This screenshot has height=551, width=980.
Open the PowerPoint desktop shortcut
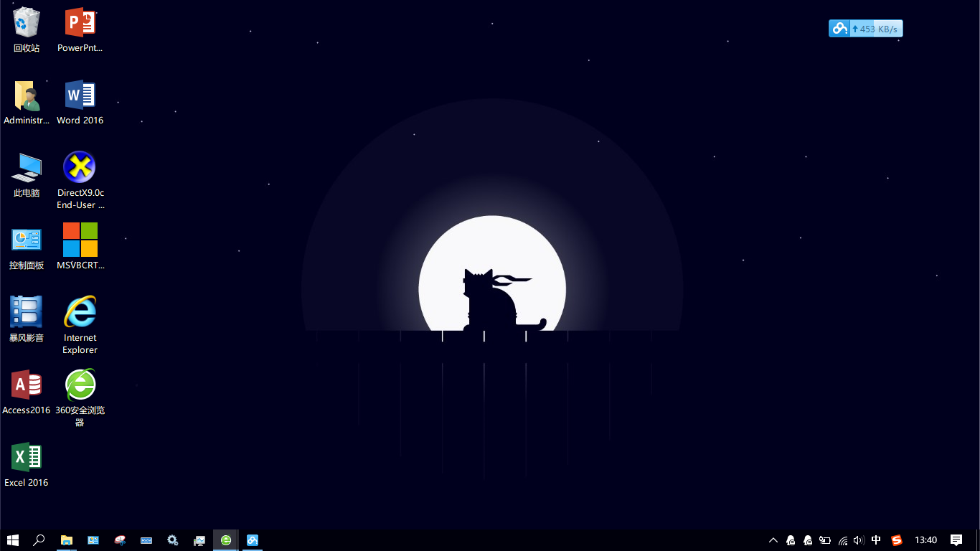pos(80,24)
